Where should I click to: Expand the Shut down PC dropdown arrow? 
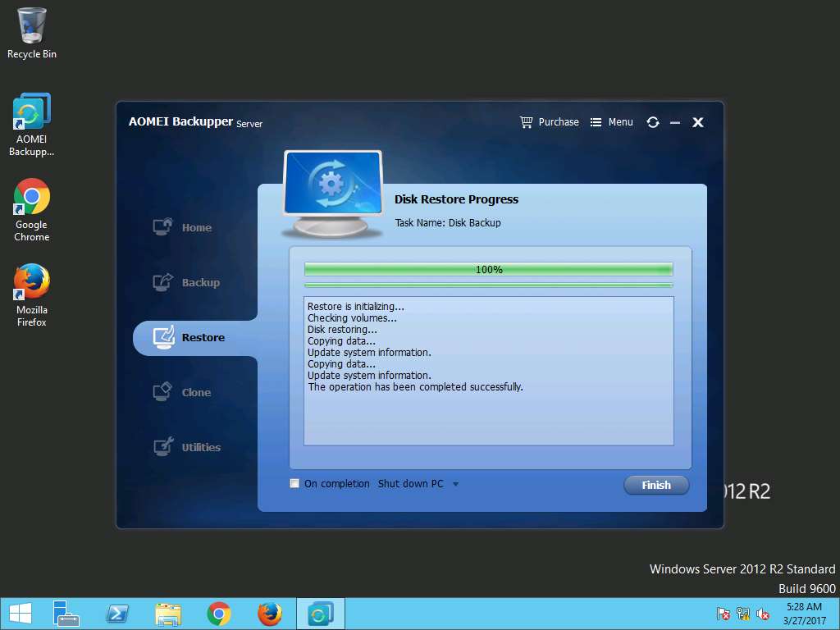tap(456, 484)
